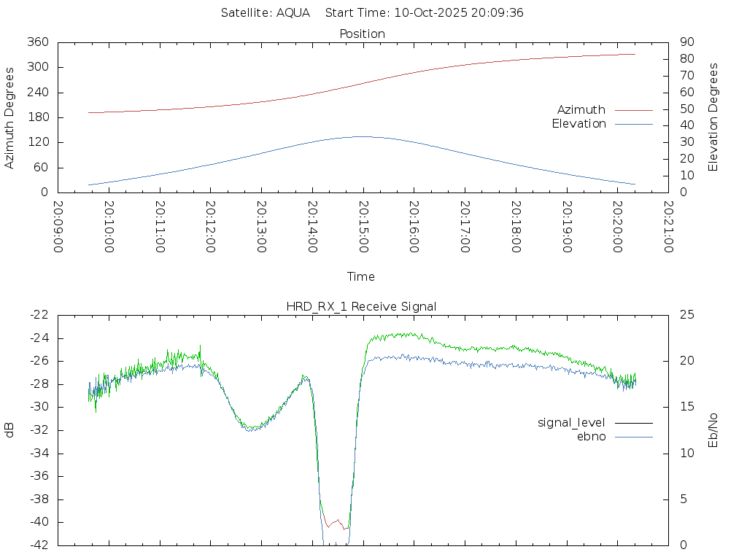Click the 20:21:00 time tick label

pyautogui.click(x=668, y=227)
